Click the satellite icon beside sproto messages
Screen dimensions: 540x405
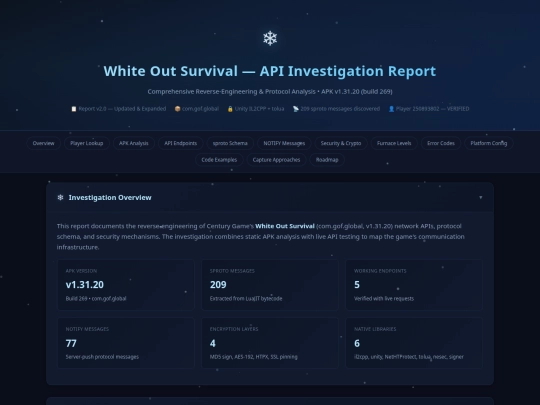295,109
